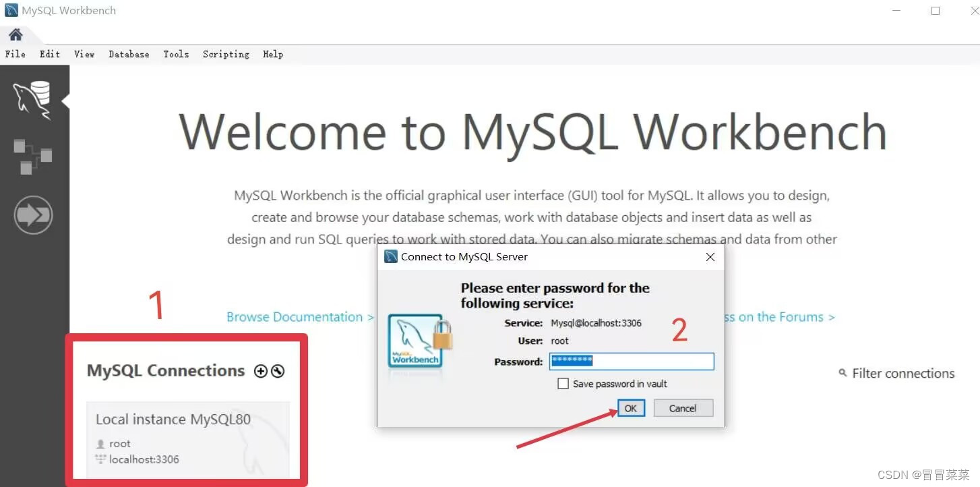Select the Models sidebar icon
Image resolution: width=980 pixels, height=487 pixels.
(x=33, y=156)
